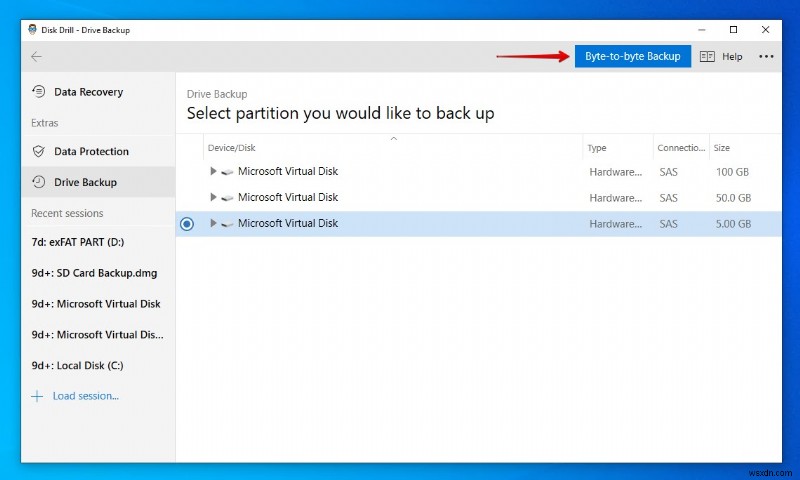Click drive icon of 5.00 GB disk
Viewport: 800px width, 480px height.
coord(228,224)
